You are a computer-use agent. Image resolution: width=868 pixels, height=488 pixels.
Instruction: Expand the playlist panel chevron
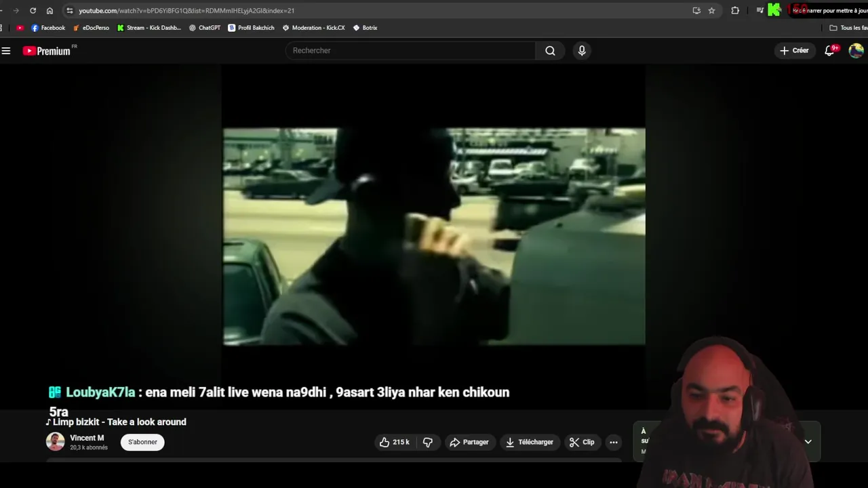pyautogui.click(x=808, y=441)
